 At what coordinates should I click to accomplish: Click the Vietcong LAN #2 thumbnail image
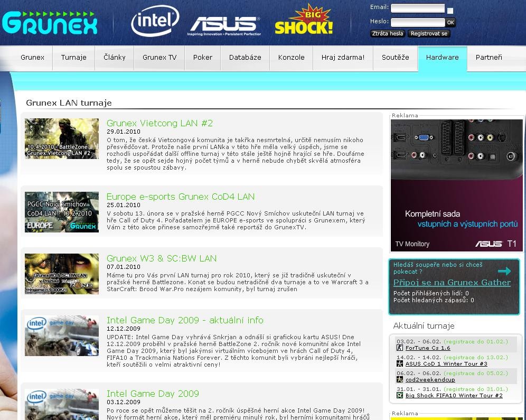[62, 138]
